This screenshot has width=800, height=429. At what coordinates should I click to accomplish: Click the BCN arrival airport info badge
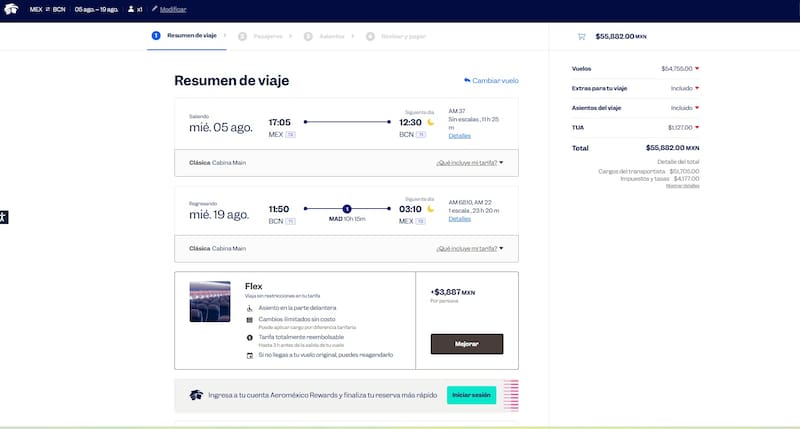[x=421, y=135]
